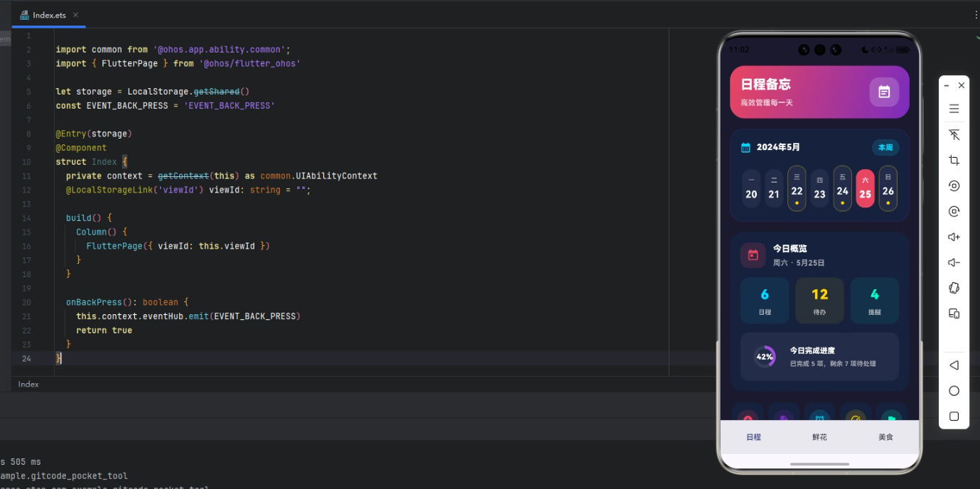Image resolution: width=980 pixels, height=489 pixels.
Task: Select Sunday 26 in the week strip
Action: 888,188
